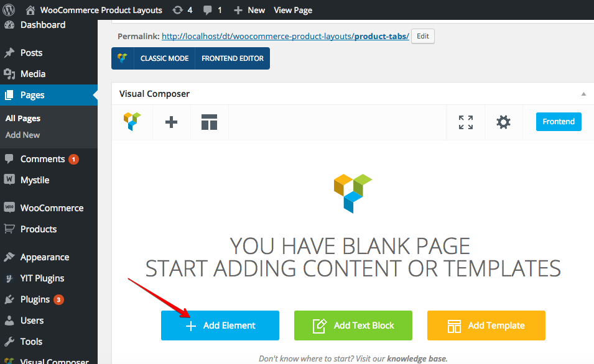Switch to Classic Mode

(x=164, y=58)
